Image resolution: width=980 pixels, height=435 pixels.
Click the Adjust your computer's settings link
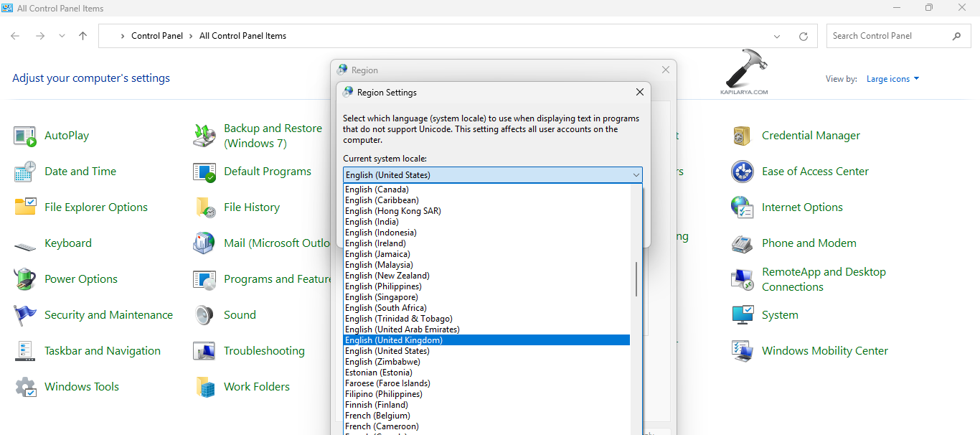tap(91, 78)
